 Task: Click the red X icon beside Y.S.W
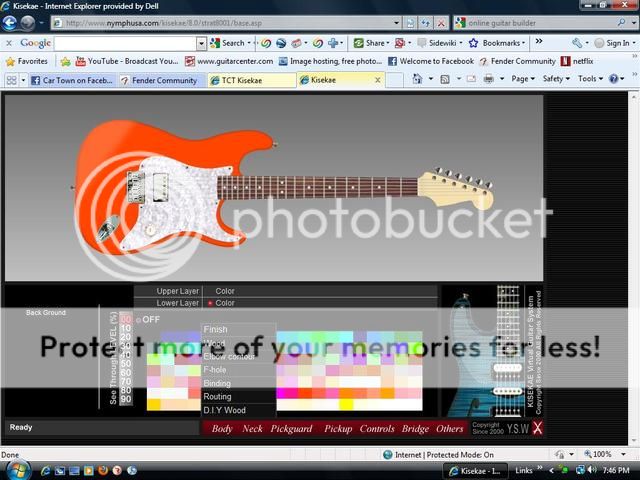(x=537, y=428)
